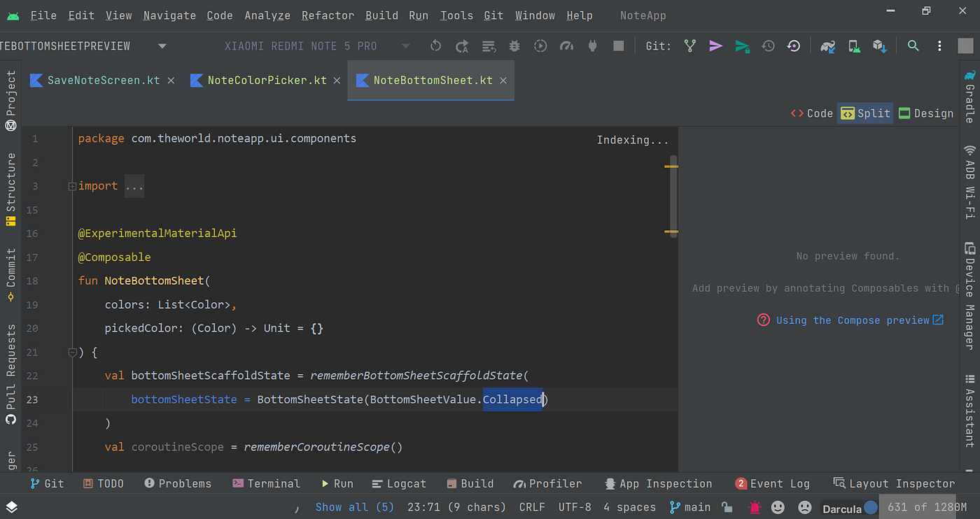
Task: Toggle the Split editor mode
Action: [864, 113]
